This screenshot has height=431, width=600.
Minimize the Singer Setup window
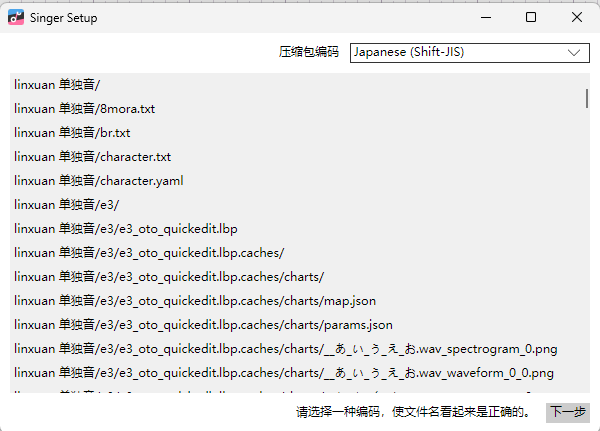486,17
